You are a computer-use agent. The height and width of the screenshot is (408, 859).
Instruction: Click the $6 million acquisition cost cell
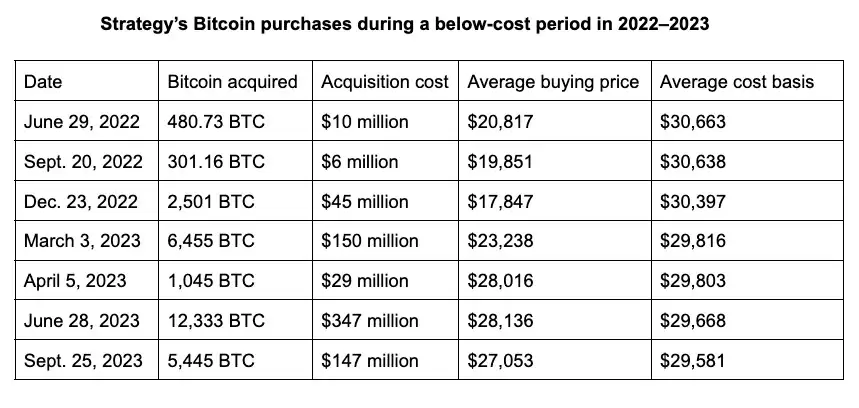click(x=359, y=161)
